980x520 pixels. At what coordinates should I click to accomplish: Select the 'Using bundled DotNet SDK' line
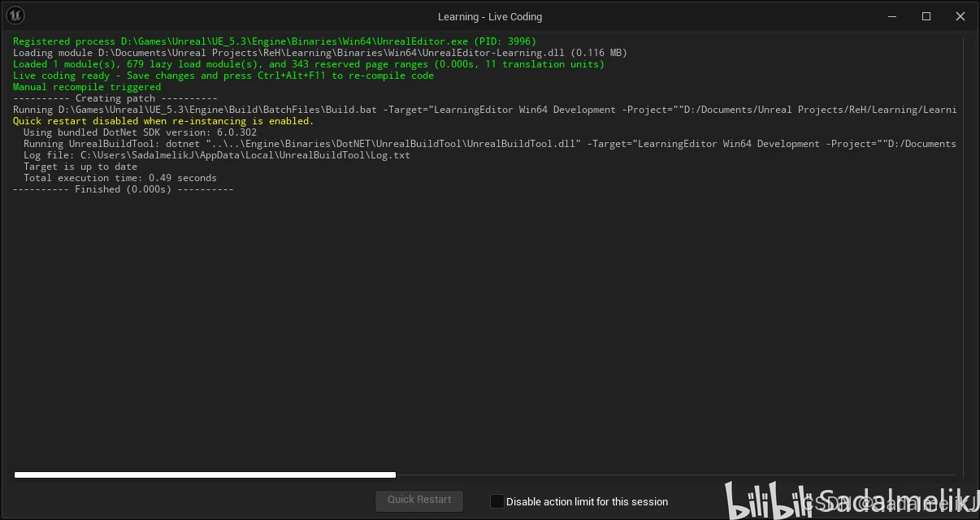tap(140, 132)
